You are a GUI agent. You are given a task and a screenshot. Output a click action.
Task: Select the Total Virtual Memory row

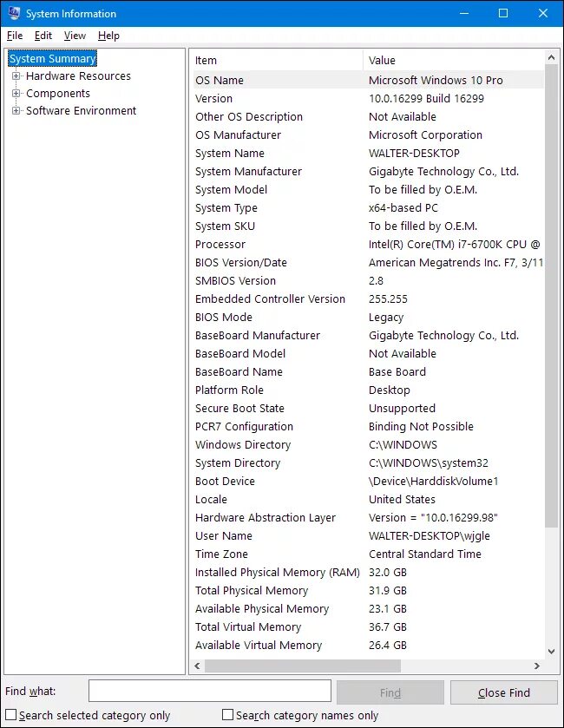click(368, 626)
